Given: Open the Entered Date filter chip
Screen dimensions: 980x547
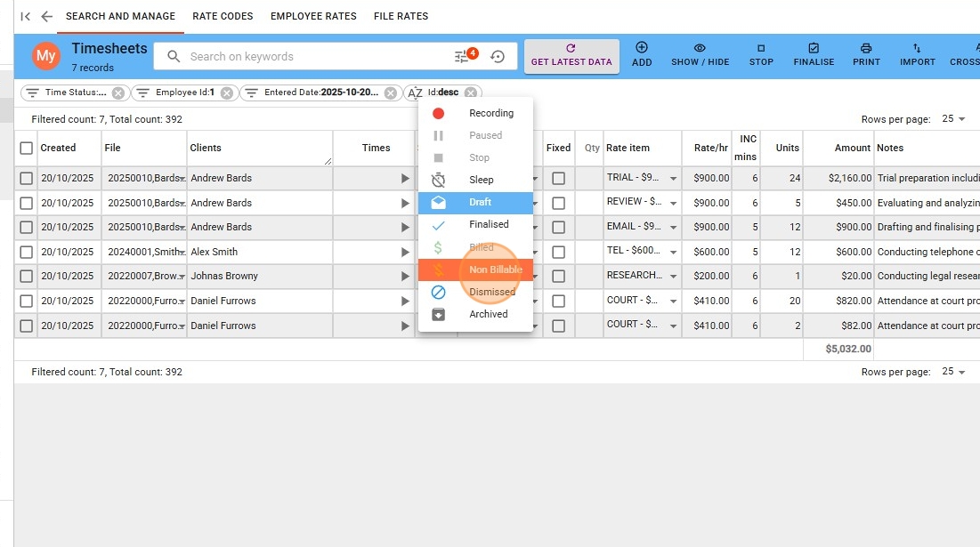Looking at the screenshot, I should click(x=321, y=93).
